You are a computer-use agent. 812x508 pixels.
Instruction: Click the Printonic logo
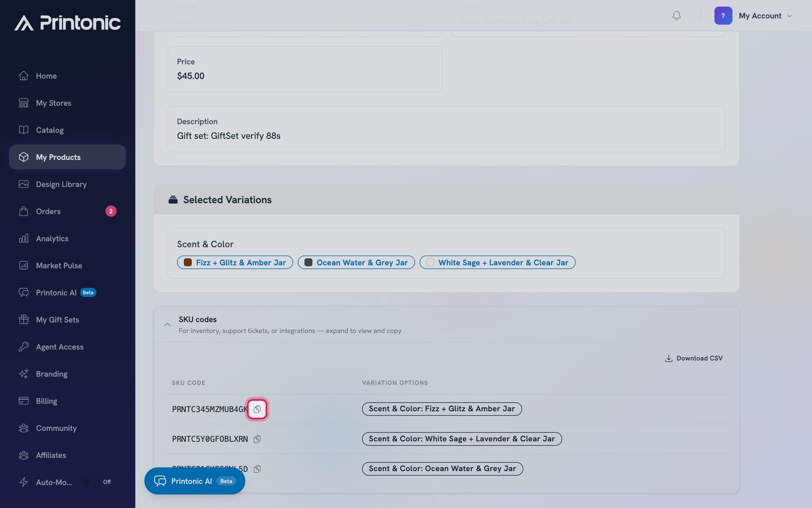[x=68, y=23]
